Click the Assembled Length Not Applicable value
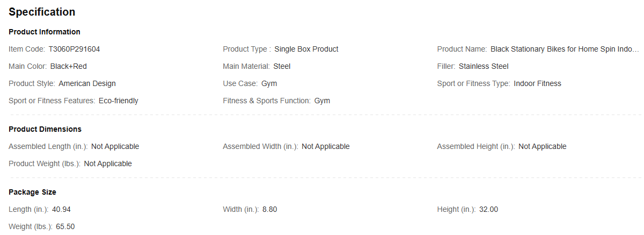Screen dimensions: 644x235 click(115, 146)
